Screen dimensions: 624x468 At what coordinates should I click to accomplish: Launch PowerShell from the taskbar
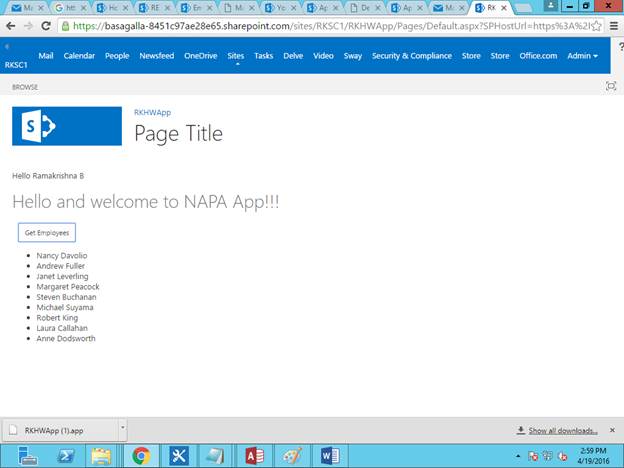click(66, 456)
